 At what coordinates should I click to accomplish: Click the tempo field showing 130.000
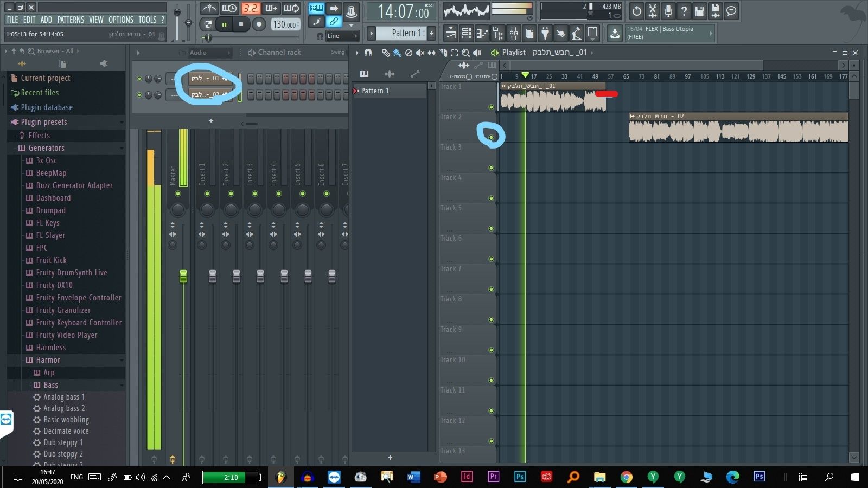[285, 24]
